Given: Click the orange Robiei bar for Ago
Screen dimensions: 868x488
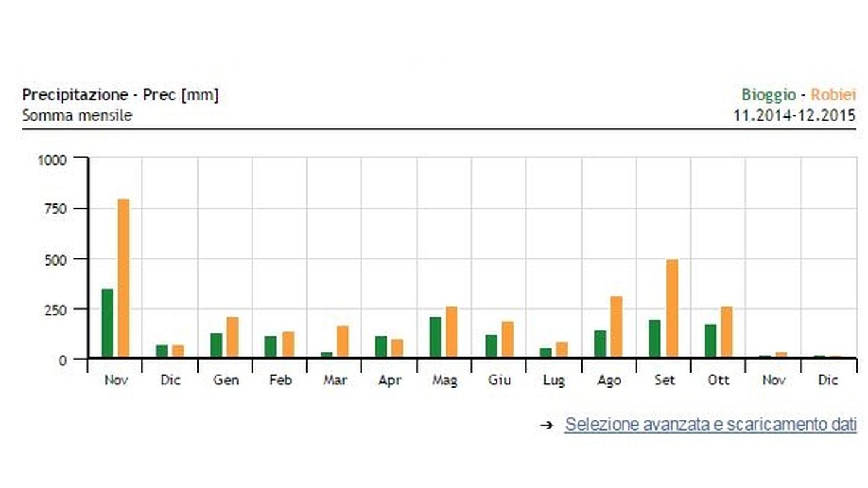Looking at the screenshot, I should [x=616, y=327].
